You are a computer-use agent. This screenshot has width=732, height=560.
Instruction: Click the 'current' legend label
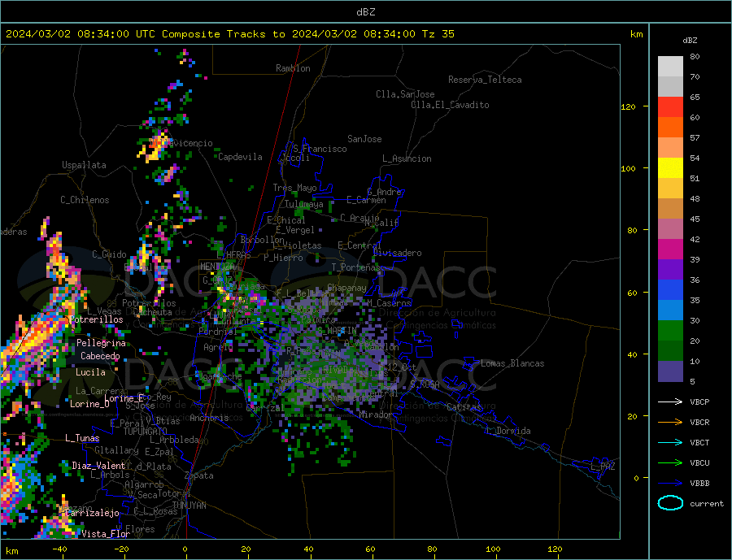pos(707,504)
